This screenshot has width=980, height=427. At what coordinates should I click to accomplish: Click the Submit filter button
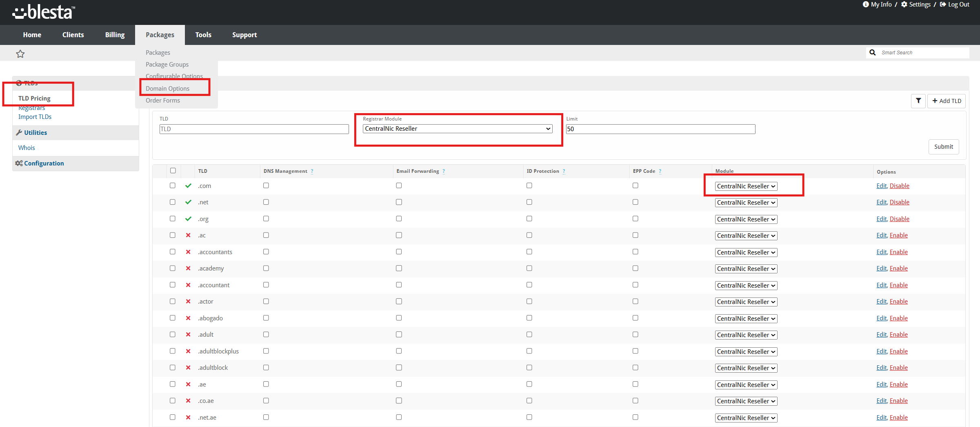click(x=944, y=147)
